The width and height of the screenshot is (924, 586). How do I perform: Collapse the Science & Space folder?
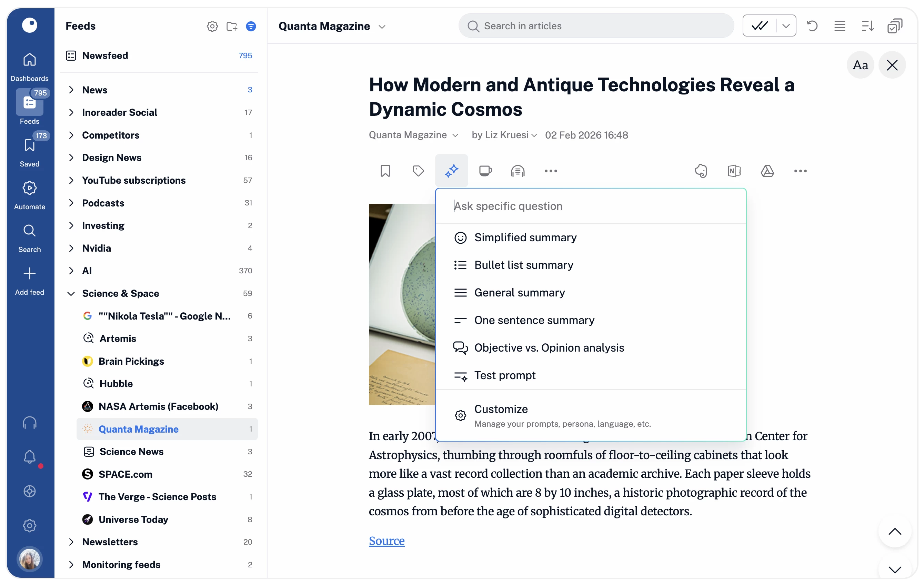pyautogui.click(x=71, y=294)
